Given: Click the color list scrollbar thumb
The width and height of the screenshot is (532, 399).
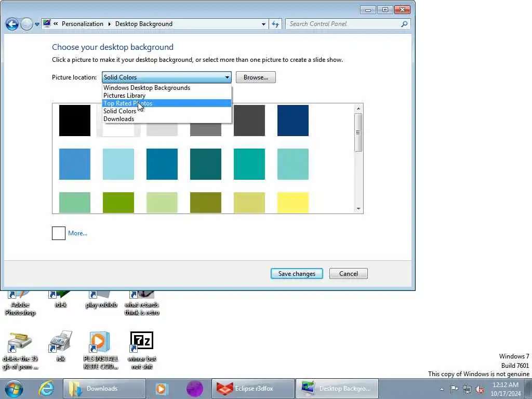Looking at the screenshot, I should click(358, 132).
